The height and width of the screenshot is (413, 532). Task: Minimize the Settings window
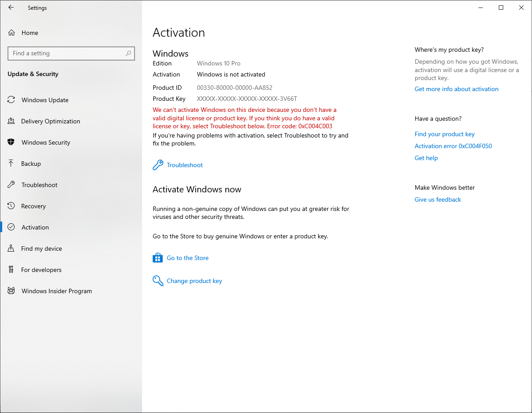(x=481, y=8)
